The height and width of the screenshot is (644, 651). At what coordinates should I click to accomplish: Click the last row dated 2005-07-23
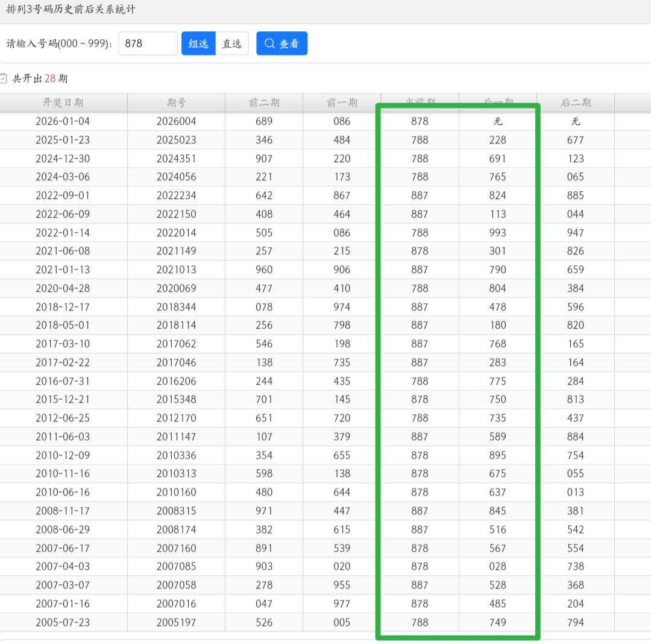[63, 622]
